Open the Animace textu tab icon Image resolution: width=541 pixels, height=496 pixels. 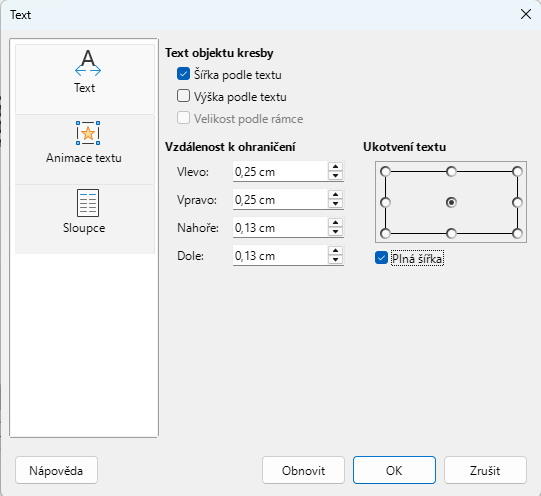(88, 133)
